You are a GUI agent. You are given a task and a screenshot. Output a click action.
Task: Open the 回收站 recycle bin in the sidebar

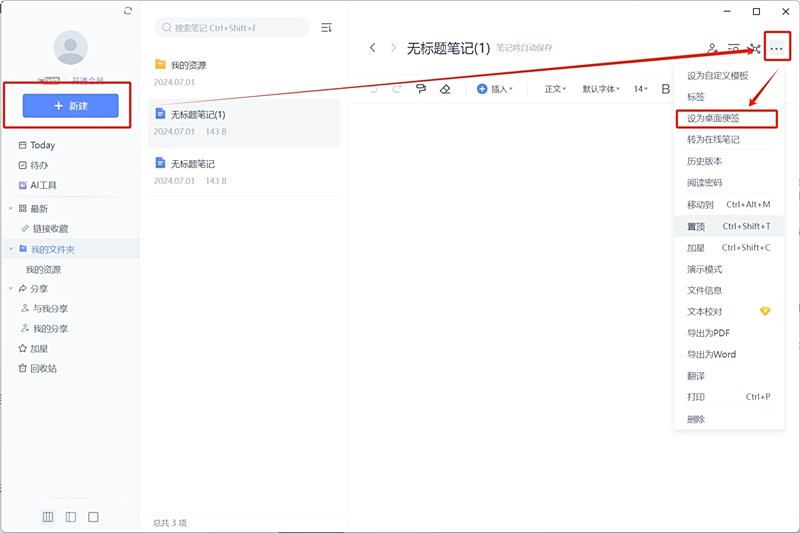click(x=37, y=368)
